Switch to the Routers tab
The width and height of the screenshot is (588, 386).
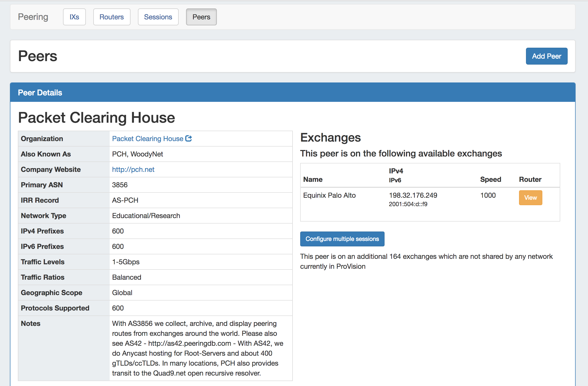112,17
